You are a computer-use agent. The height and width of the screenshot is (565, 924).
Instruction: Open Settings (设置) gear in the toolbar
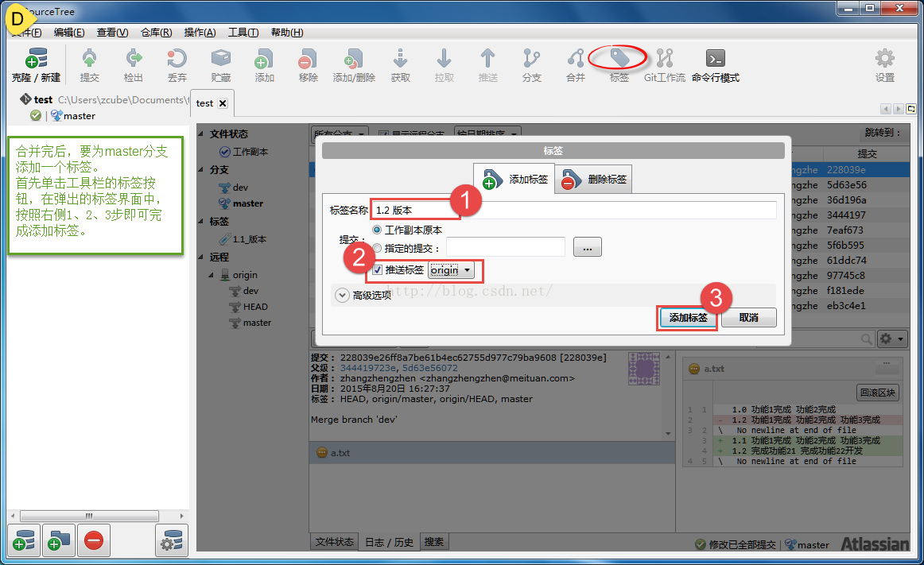(x=884, y=59)
